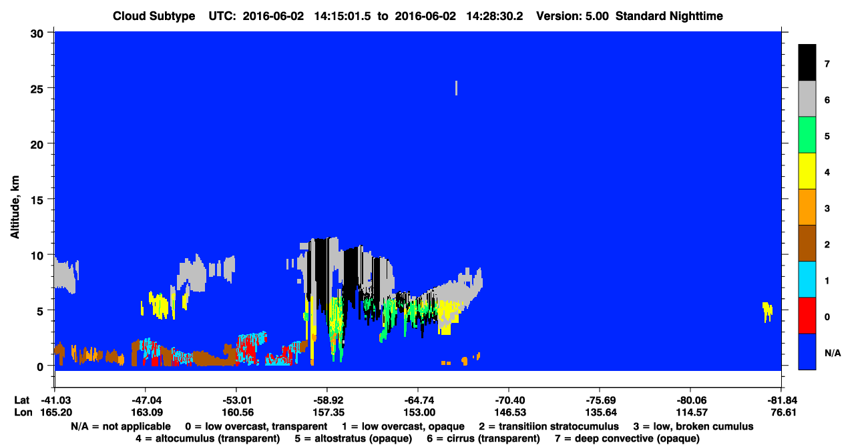868x445 pixels.
Task: Click the latitude value -75.69
Action: (600, 400)
